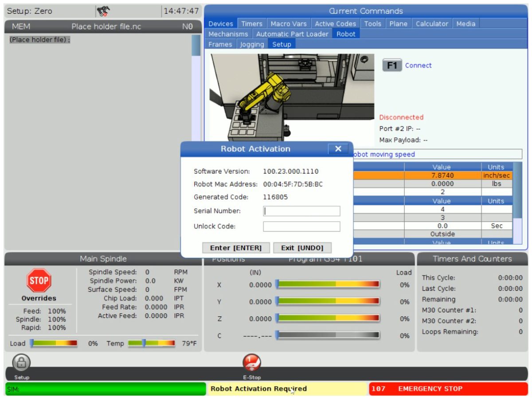Image resolution: width=532 pixels, height=399 pixels.
Task: Click the X axis load bar
Action: coord(328,285)
